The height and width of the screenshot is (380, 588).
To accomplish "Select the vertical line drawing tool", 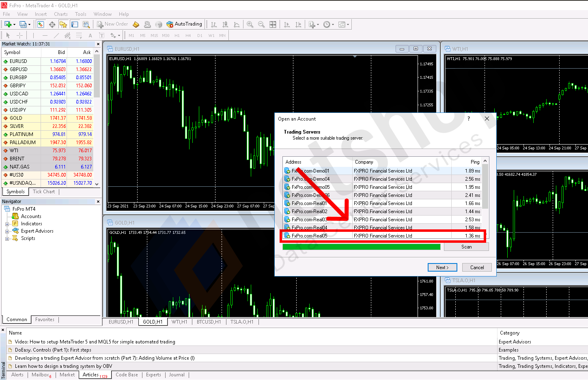I will [33, 35].
